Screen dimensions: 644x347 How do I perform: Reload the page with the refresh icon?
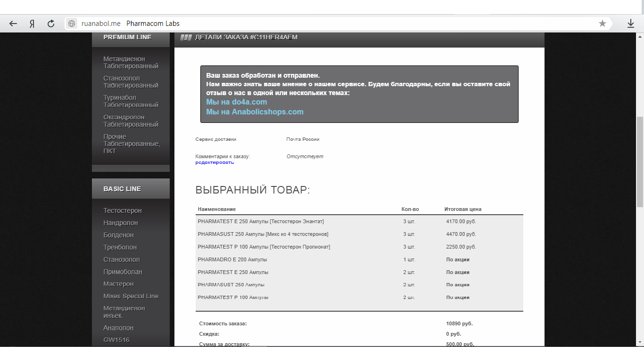point(51,24)
